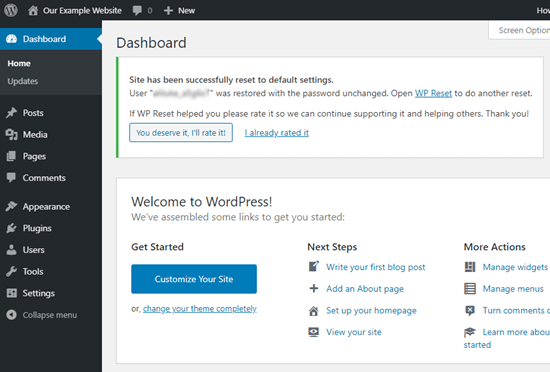The height and width of the screenshot is (372, 550).
Task: Click Set up your homepage link
Action: click(371, 311)
